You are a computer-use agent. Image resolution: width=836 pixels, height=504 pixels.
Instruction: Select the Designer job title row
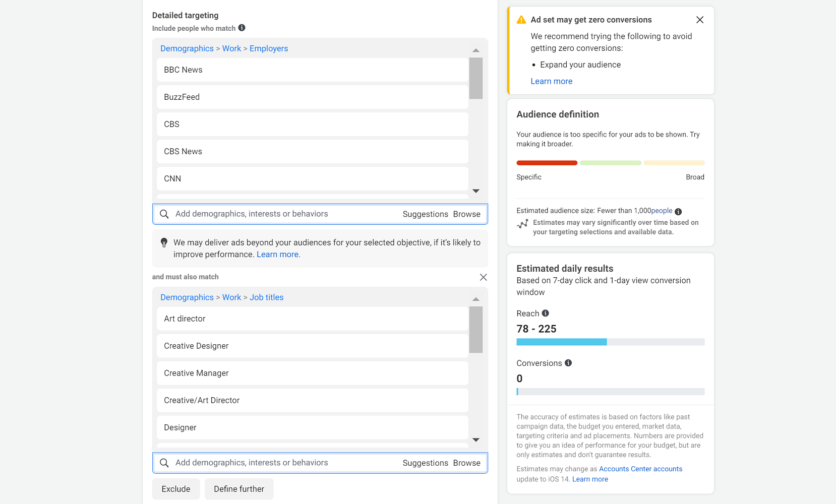pos(313,427)
